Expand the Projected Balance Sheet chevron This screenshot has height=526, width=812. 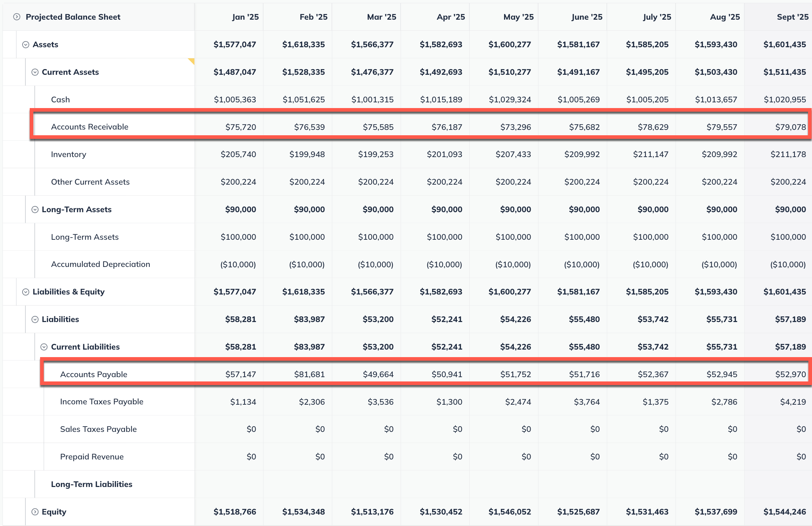pos(16,17)
